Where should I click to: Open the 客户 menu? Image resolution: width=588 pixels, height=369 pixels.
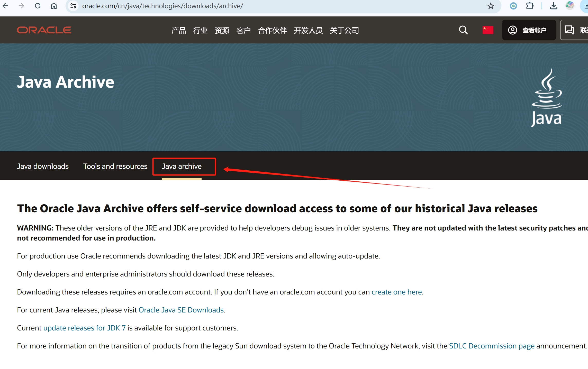243,30
